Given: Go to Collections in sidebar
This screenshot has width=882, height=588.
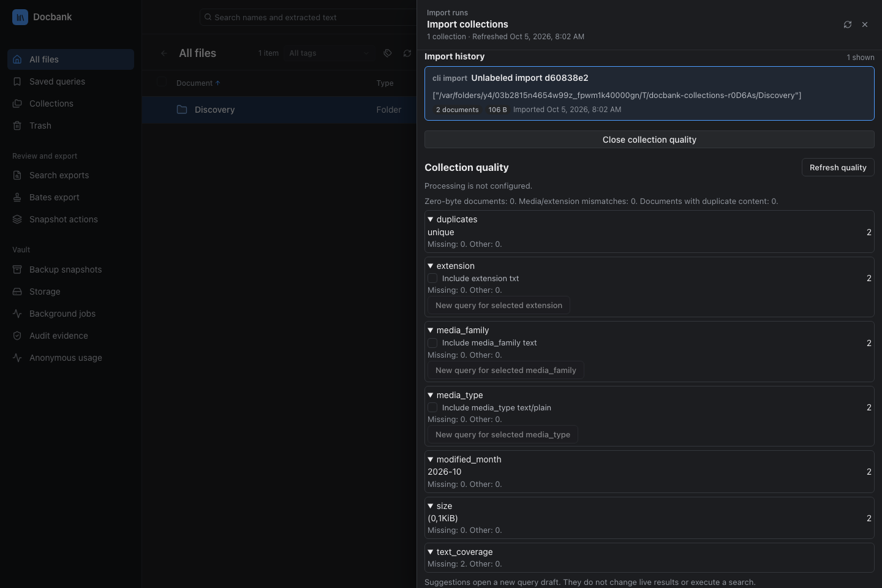Looking at the screenshot, I should (70, 104).
